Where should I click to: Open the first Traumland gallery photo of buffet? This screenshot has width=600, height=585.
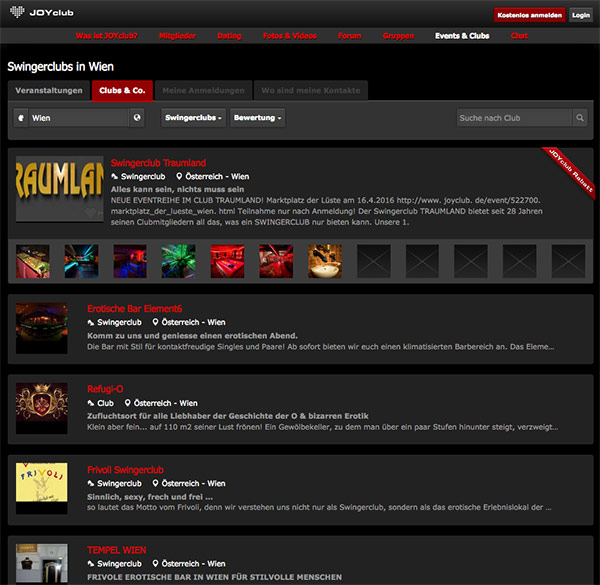click(33, 261)
